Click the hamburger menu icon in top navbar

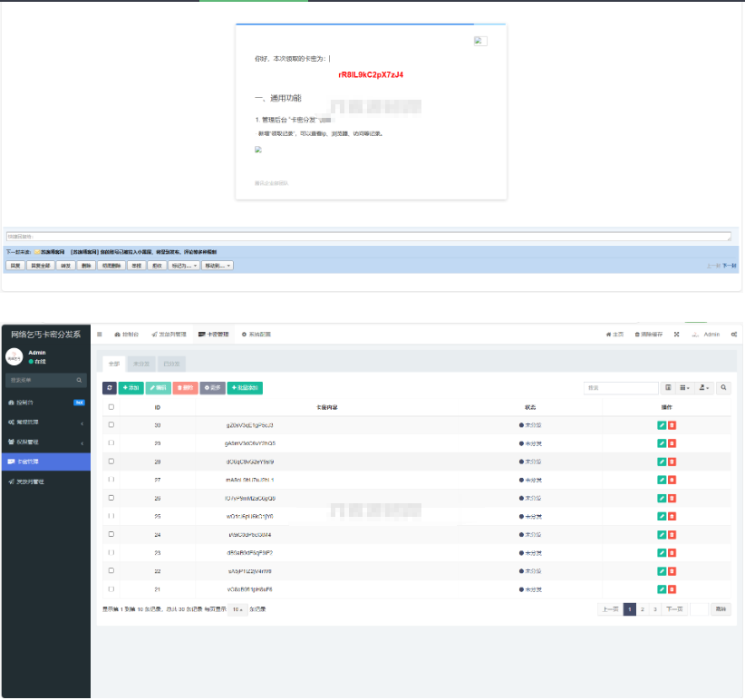click(x=100, y=335)
